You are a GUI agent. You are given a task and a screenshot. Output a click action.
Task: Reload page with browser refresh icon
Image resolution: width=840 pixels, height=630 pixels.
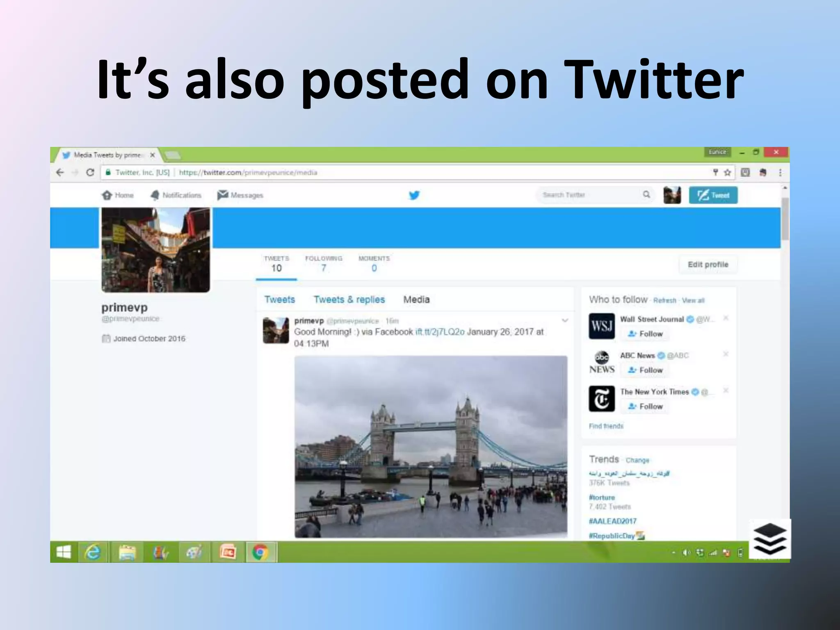tap(90, 173)
